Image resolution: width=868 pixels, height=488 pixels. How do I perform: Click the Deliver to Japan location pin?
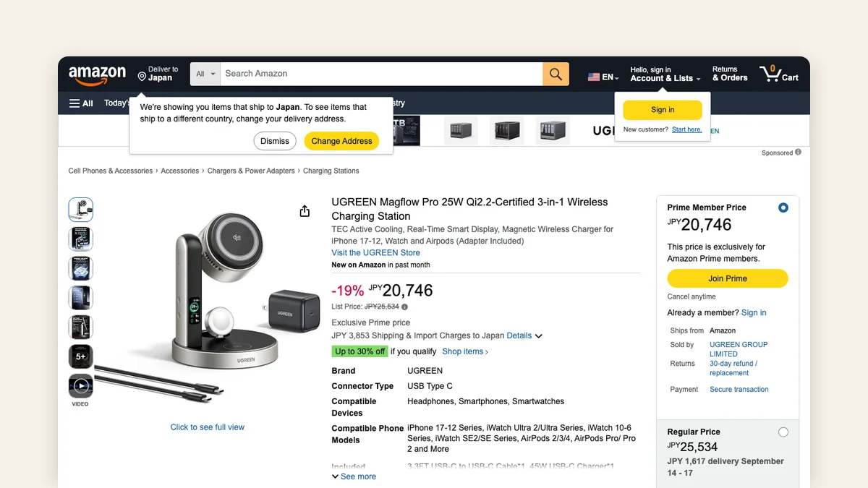[142, 76]
